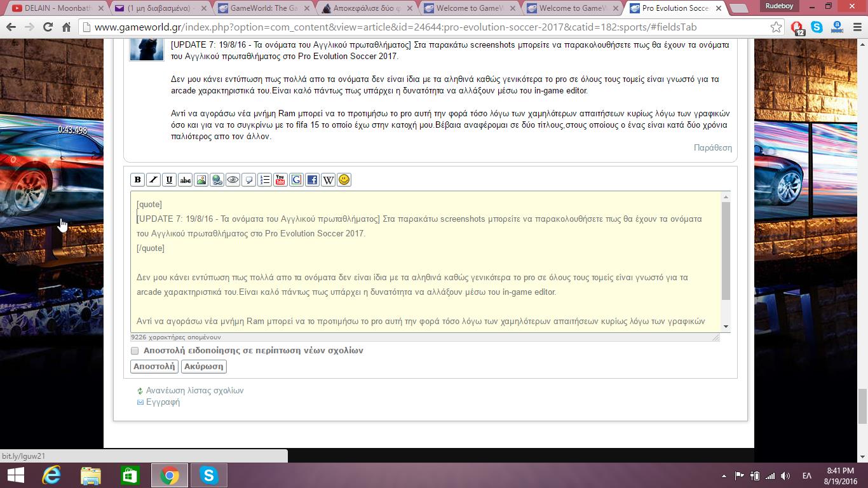Bookmark this page with star icon

point(776,27)
